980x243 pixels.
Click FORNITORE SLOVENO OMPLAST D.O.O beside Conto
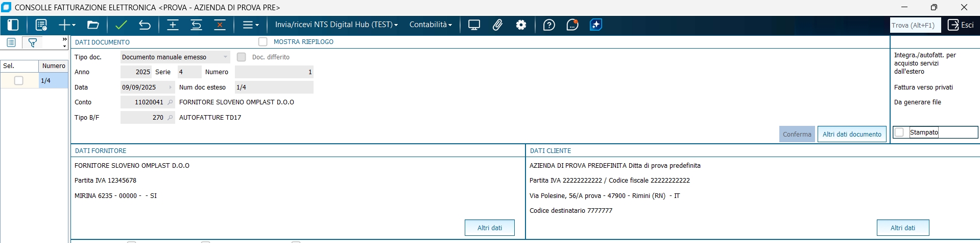pos(236,102)
